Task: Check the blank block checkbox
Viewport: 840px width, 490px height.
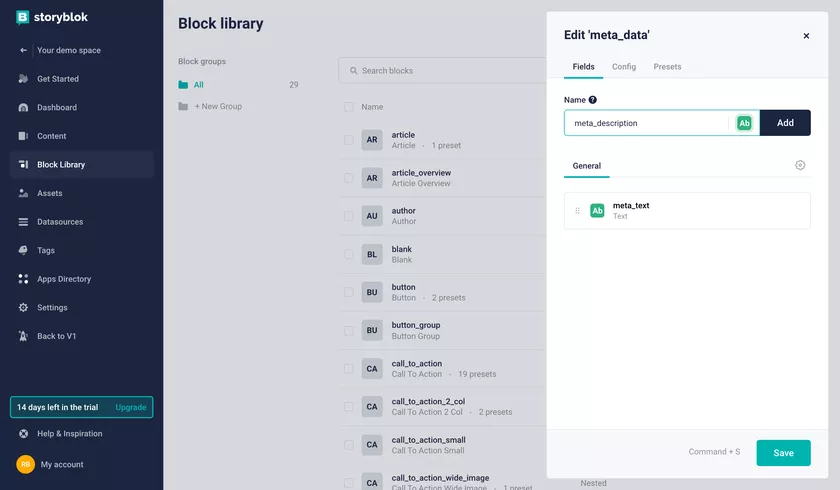Action: pyautogui.click(x=349, y=254)
